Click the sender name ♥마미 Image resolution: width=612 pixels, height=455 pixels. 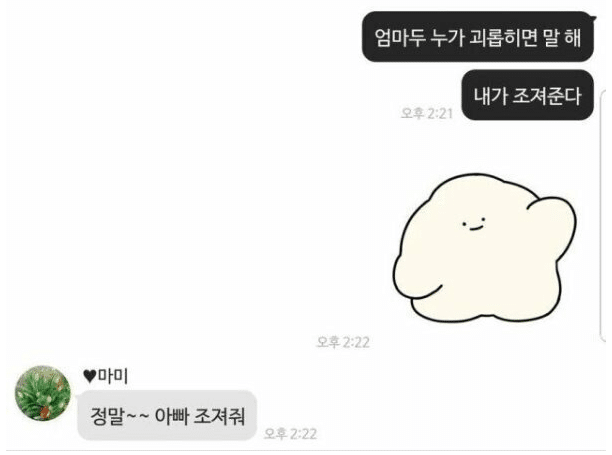[106, 376]
